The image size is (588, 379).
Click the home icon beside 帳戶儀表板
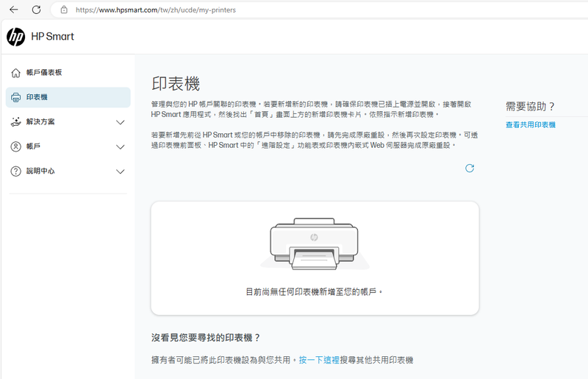(x=15, y=73)
